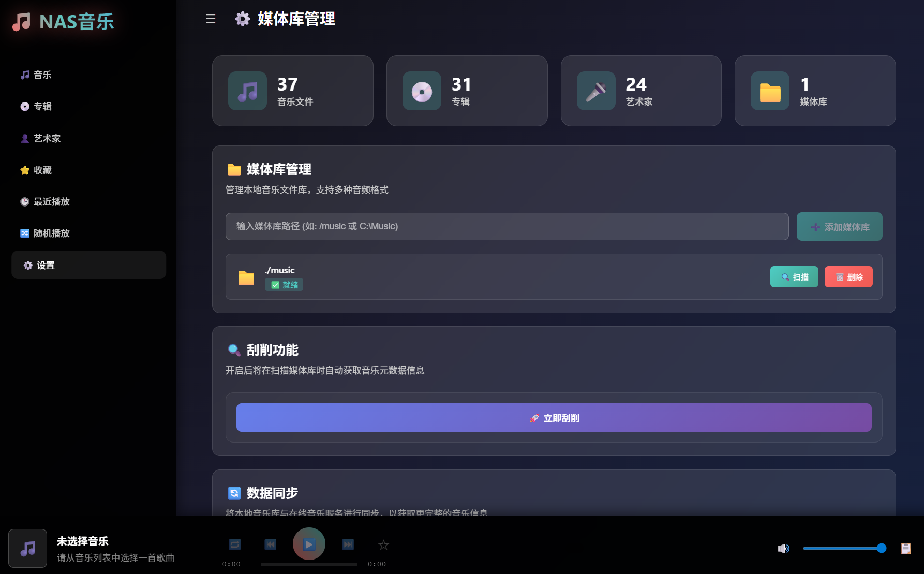Viewport: 924px width, 574px height.
Task: Skip to the next track
Action: [x=348, y=544]
